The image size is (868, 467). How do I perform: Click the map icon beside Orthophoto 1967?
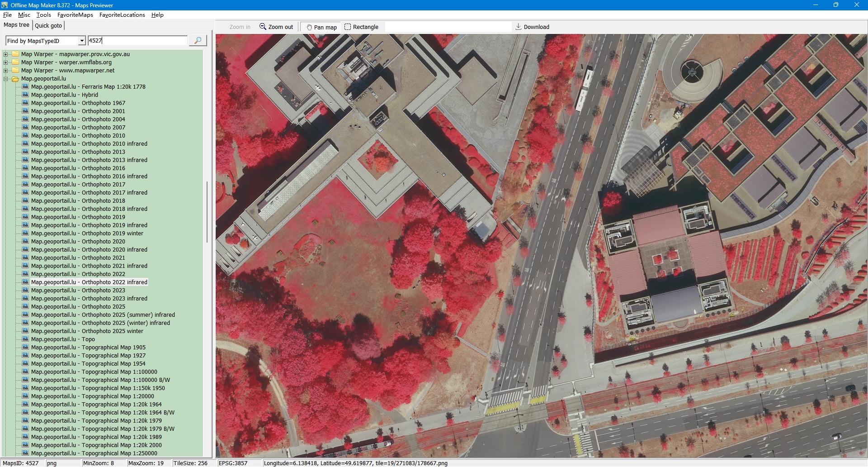pyautogui.click(x=25, y=103)
